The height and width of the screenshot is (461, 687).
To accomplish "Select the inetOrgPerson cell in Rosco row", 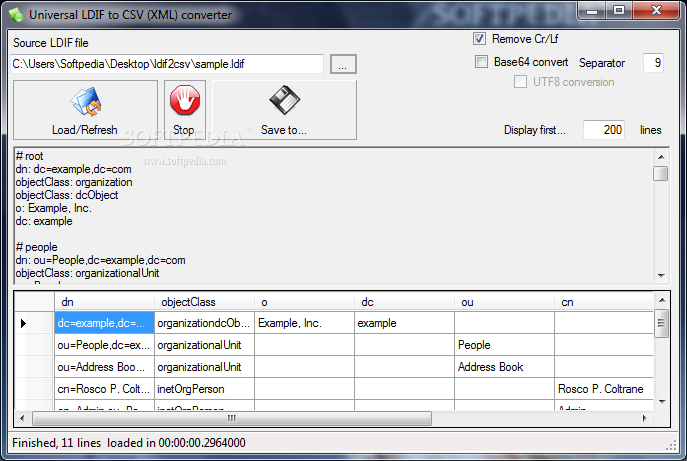I will (204, 389).
